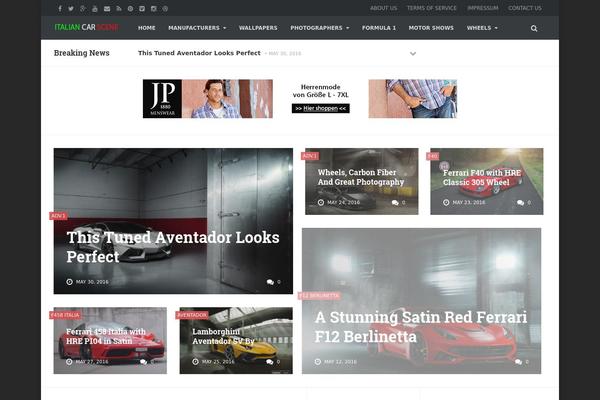The image size is (600, 400).
Task: Open the Formula 1 menu item
Action: 379,28
